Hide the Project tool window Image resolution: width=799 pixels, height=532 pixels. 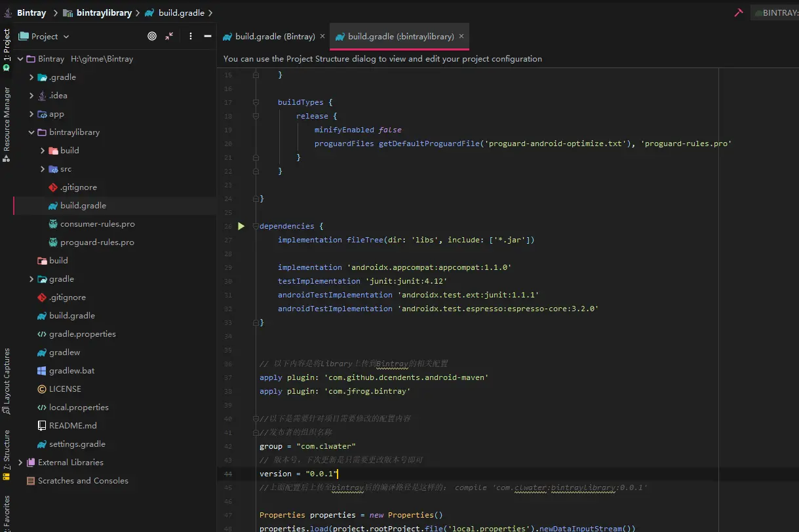(x=207, y=36)
